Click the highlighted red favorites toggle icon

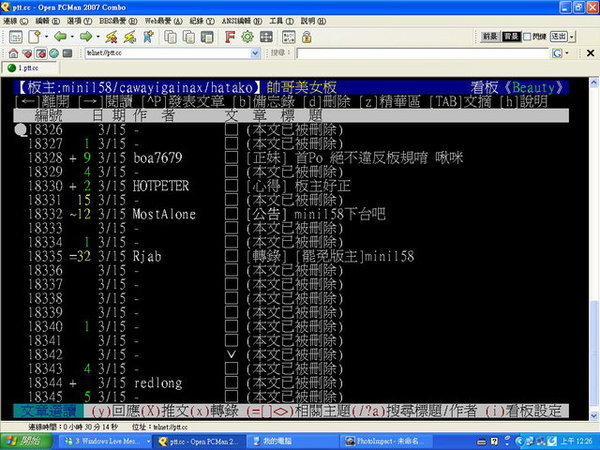coord(41,53)
